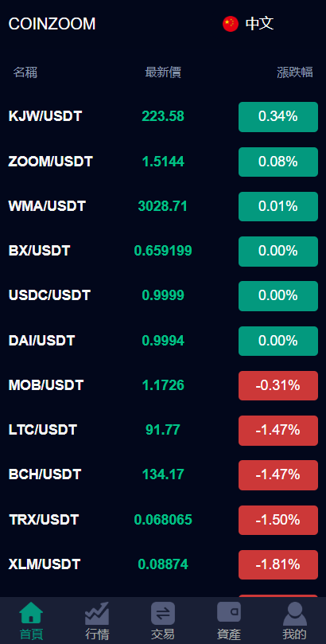Sort by 漲跌幅 column header
Viewport: 326px width, 644px height.
[x=295, y=72]
